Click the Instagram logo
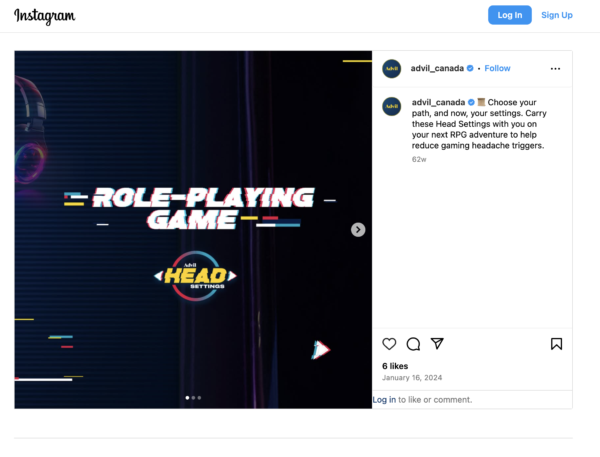600x457 pixels. pos(44,16)
